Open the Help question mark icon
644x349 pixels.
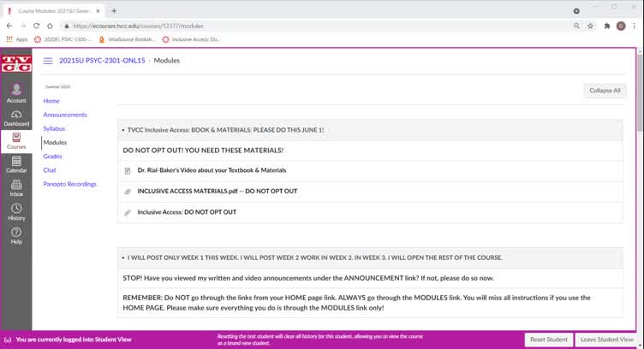coord(16,232)
